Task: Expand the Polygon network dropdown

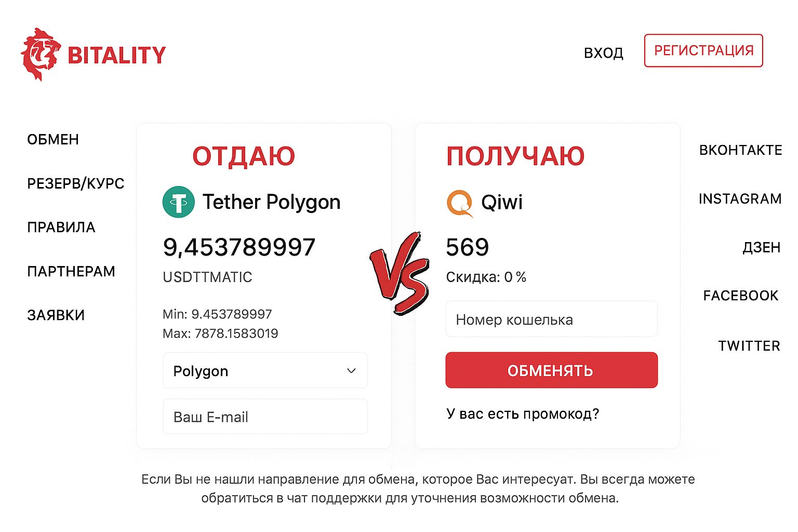Action: (x=265, y=370)
